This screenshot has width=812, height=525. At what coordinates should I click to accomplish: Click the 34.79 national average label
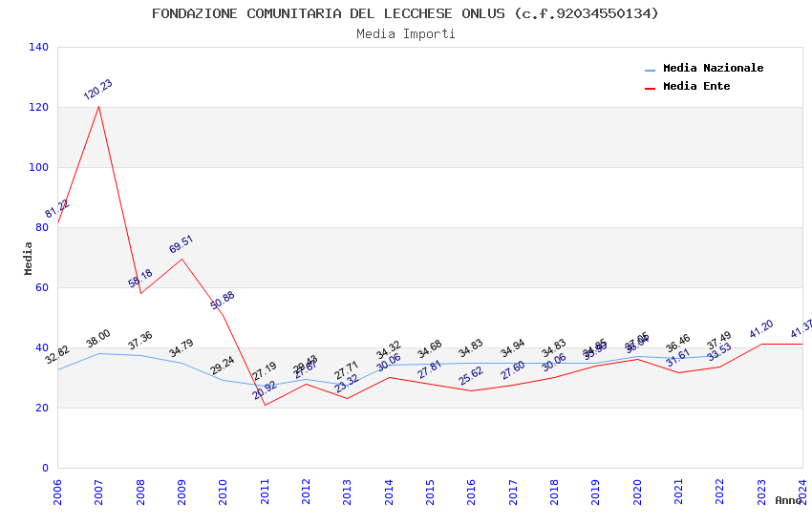pos(182,348)
